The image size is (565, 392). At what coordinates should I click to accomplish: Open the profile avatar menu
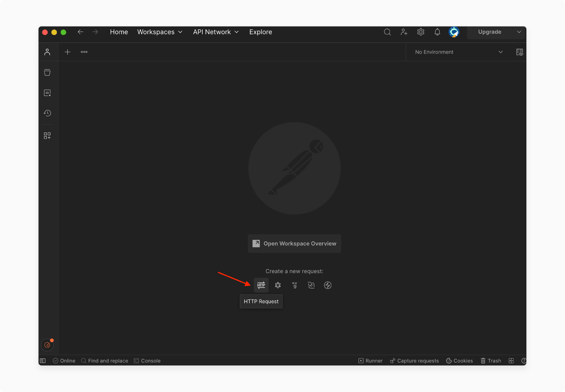(454, 32)
